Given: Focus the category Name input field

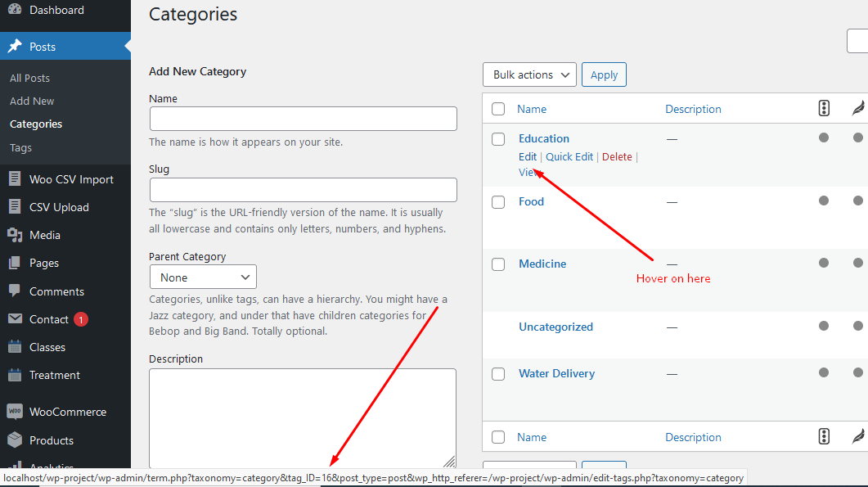Looking at the screenshot, I should (303, 119).
